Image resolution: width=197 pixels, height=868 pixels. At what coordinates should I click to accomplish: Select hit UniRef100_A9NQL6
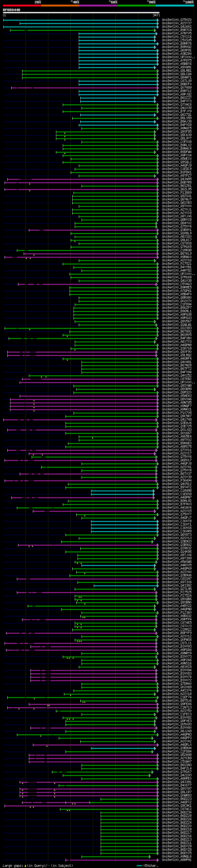pyautogui.click(x=176, y=857)
